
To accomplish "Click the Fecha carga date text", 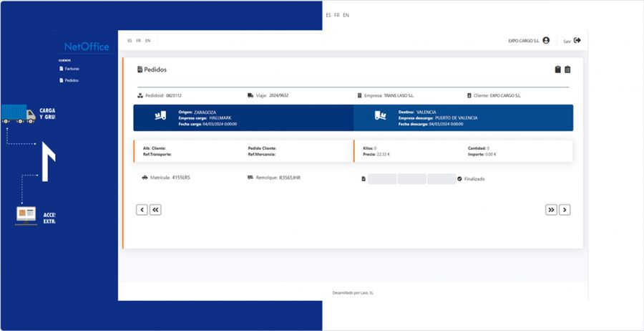I will pos(208,124).
